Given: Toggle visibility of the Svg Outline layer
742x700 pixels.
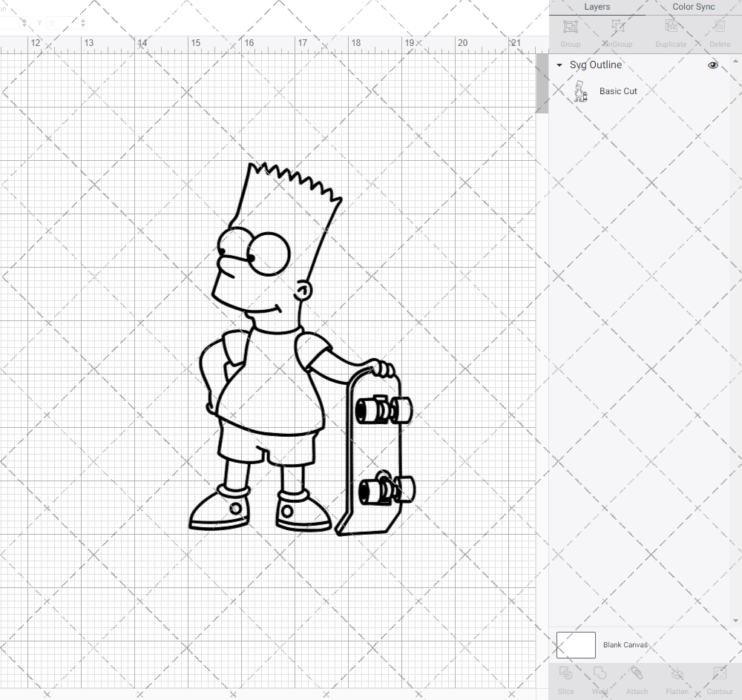Looking at the screenshot, I should [x=713, y=65].
